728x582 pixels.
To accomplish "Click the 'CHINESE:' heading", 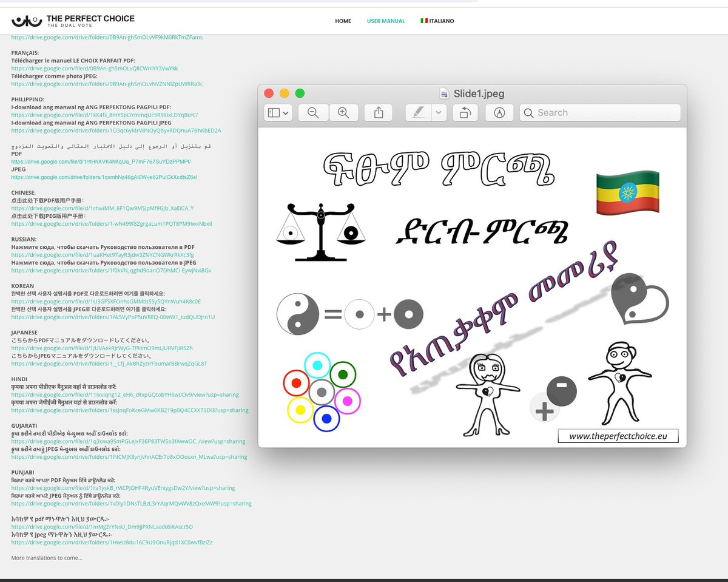I will pos(24,192).
